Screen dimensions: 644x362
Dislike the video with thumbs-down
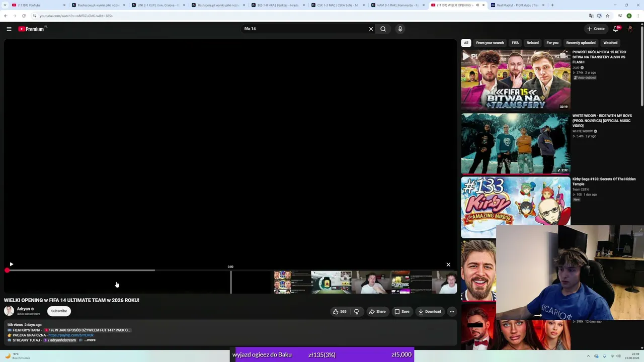point(357,312)
